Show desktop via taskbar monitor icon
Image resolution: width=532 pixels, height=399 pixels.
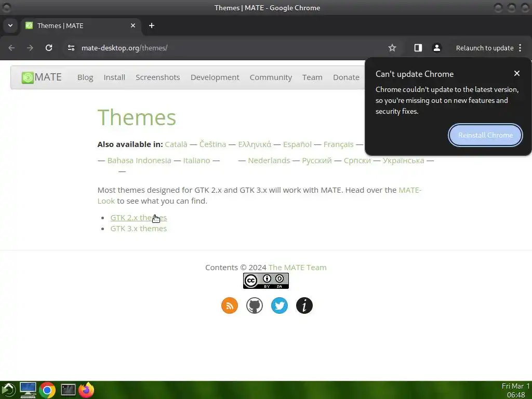pos(28,390)
